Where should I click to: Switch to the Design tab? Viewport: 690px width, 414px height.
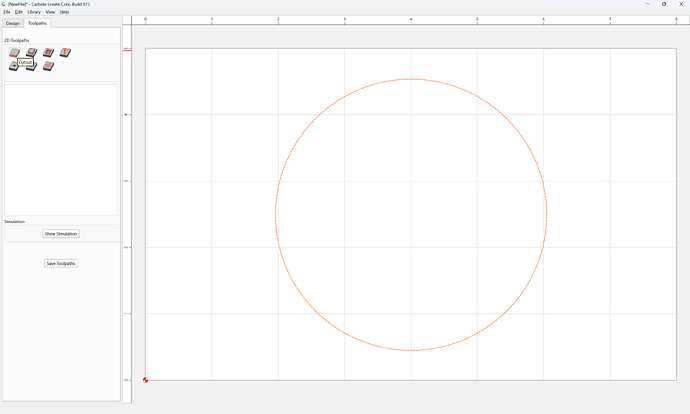tap(13, 23)
